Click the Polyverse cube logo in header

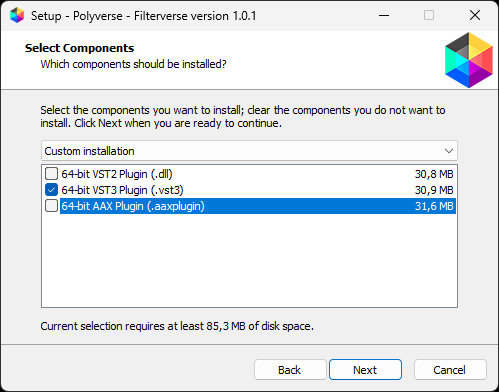pyautogui.click(x=469, y=60)
